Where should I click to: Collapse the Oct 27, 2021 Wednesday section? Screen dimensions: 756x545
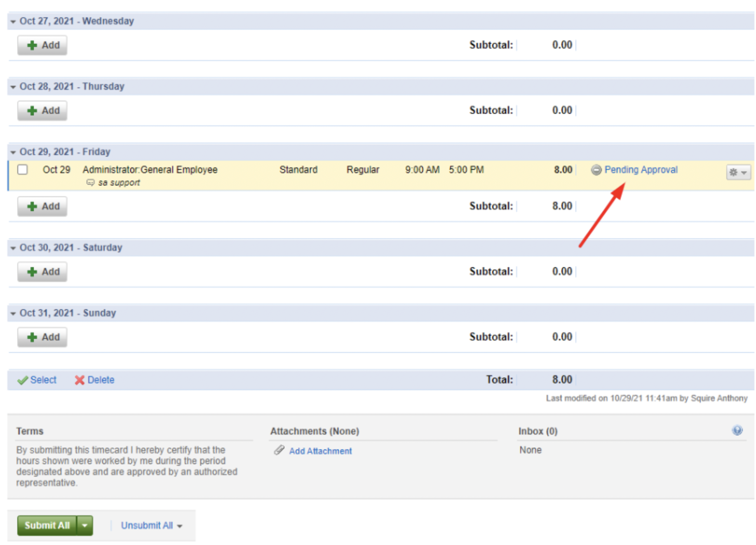[13, 21]
